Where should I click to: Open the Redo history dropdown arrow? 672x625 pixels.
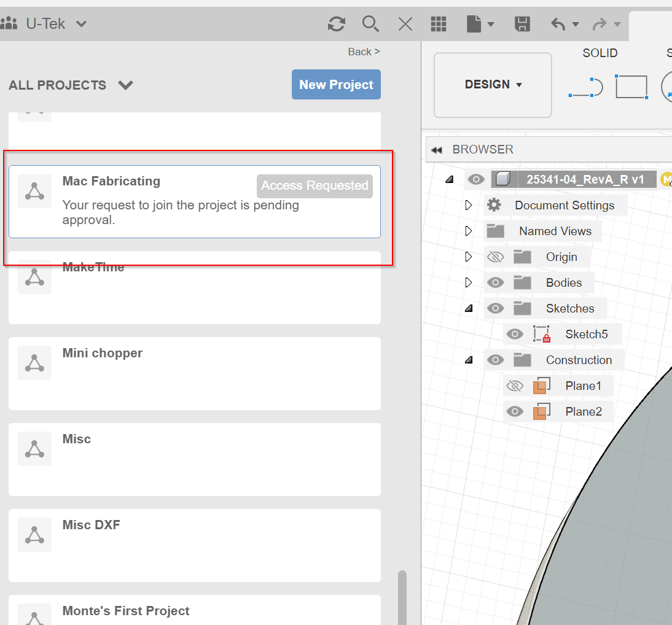pos(617,25)
